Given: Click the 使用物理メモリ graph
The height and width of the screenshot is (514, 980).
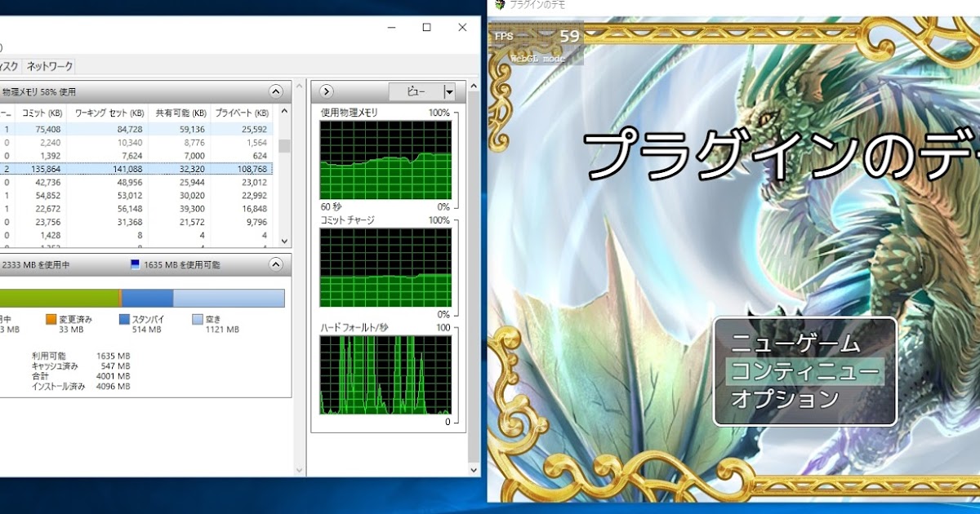Looking at the screenshot, I should point(385,160).
